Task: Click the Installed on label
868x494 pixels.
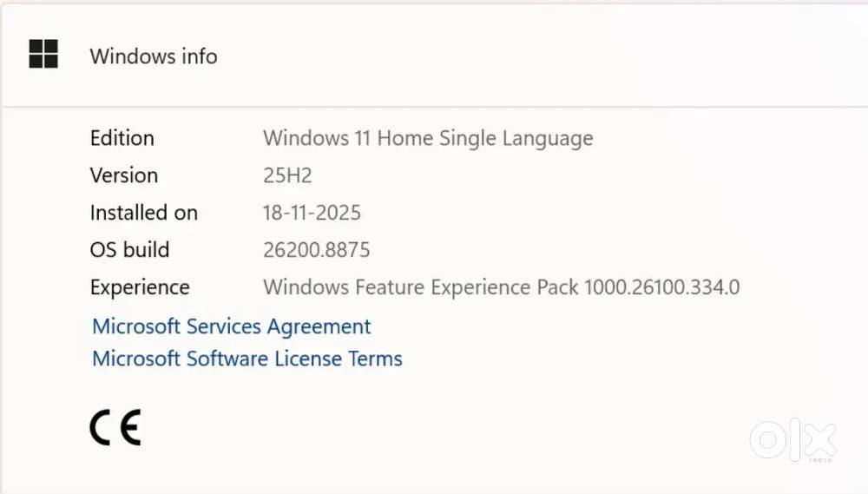Action: 144,213
